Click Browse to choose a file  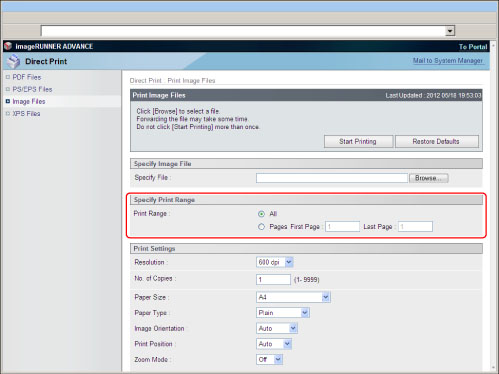pyautogui.click(x=429, y=178)
